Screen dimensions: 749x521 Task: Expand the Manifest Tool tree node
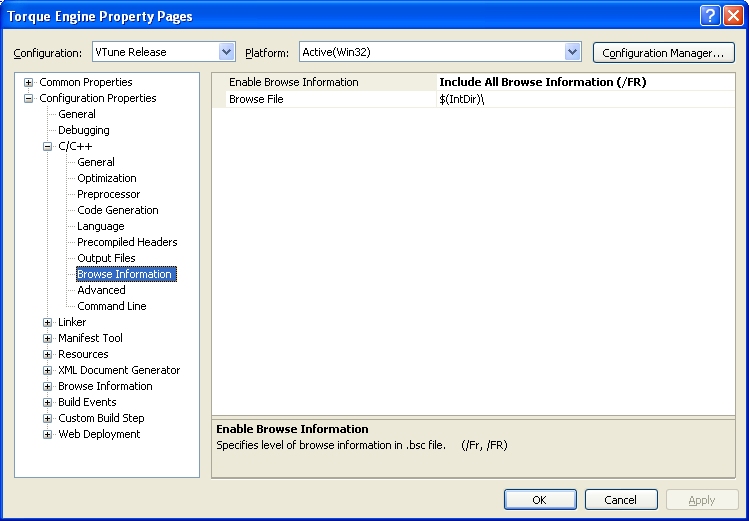[48, 338]
